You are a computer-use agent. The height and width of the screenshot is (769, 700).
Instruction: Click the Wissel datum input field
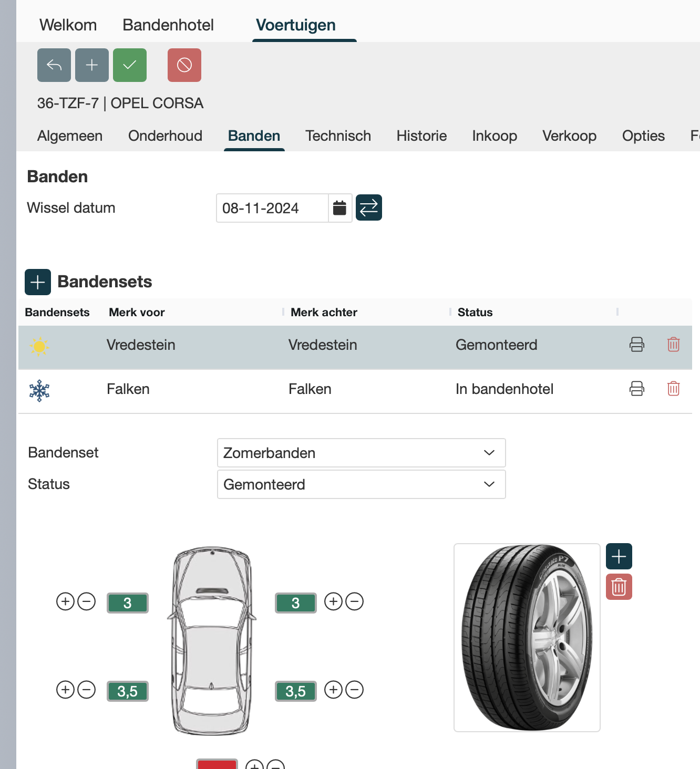click(x=272, y=208)
